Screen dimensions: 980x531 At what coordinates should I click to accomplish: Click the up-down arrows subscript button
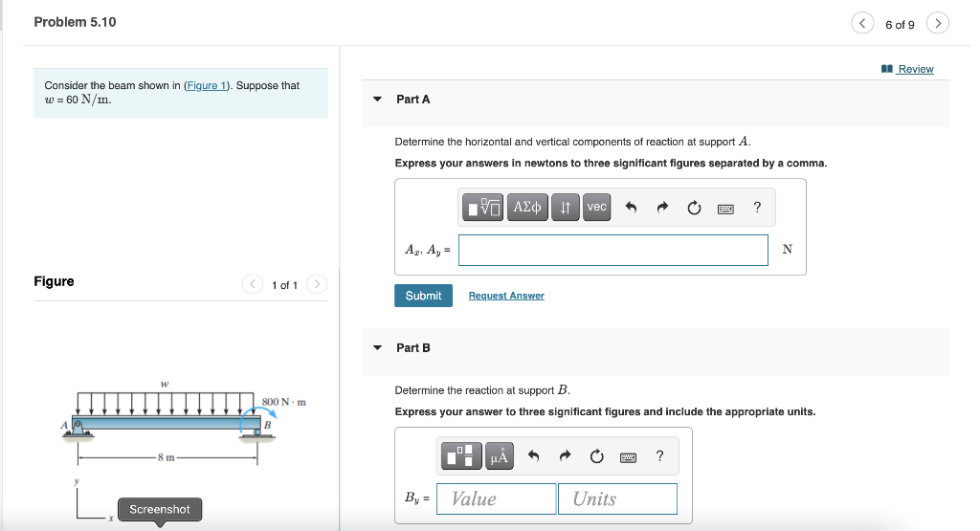(x=565, y=207)
